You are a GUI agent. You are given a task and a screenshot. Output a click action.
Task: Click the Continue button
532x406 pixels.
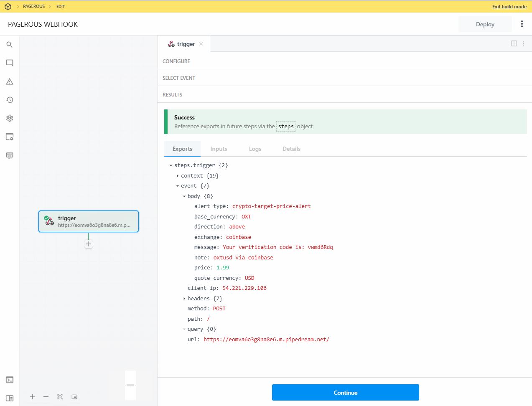[x=345, y=392]
